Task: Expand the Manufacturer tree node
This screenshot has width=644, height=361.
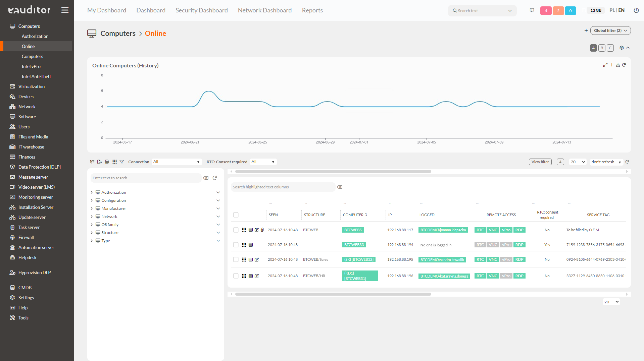Action: point(92,208)
